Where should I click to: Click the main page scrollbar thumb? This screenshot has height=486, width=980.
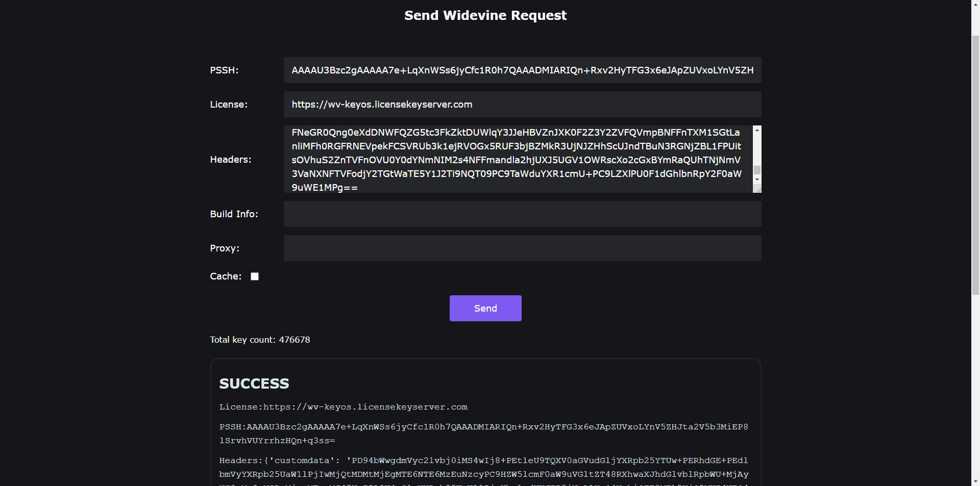(975, 163)
